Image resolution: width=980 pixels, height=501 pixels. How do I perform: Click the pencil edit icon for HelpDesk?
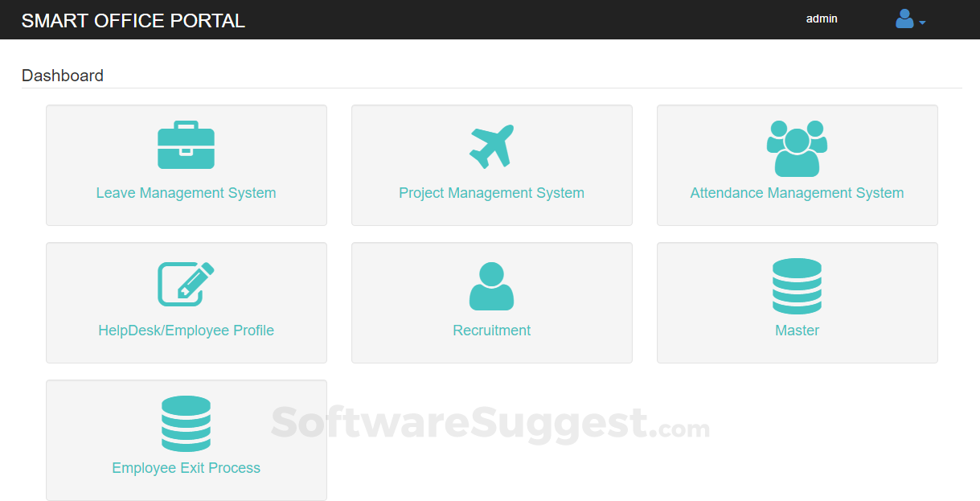(x=186, y=284)
